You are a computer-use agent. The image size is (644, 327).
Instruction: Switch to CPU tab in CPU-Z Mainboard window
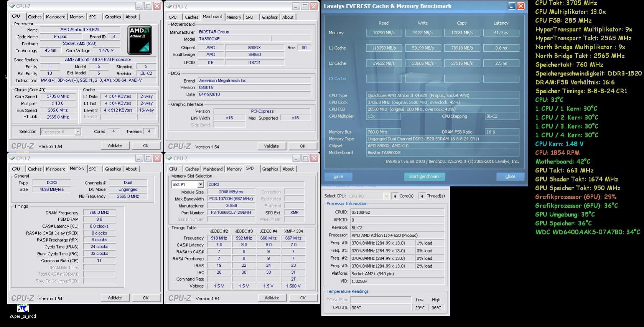pyautogui.click(x=173, y=17)
